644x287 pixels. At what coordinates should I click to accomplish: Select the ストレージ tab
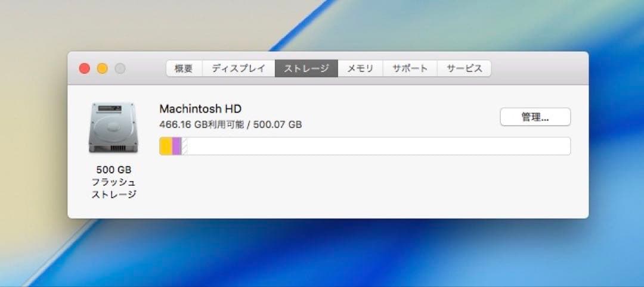[306, 68]
